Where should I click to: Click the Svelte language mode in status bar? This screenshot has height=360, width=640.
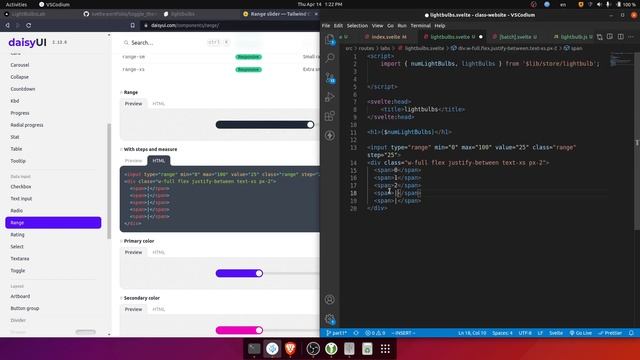point(556,333)
